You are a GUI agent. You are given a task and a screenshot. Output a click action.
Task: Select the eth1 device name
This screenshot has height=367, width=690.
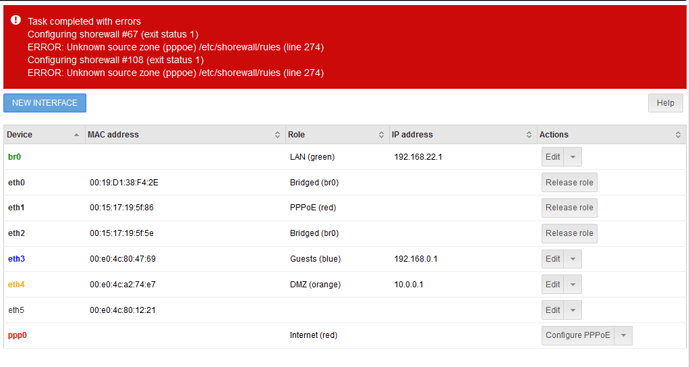16,208
